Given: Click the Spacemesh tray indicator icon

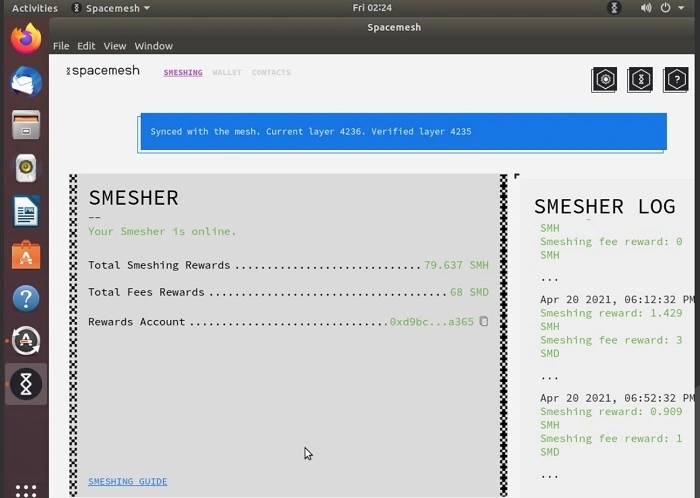Looking at the screenshot, I should coord(614,8).
